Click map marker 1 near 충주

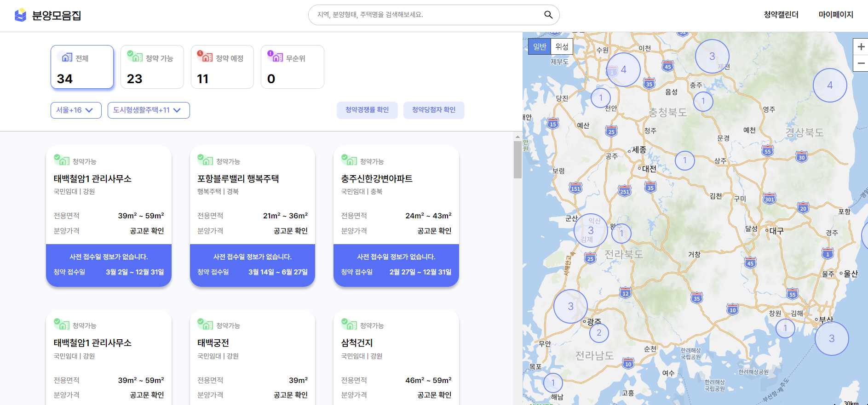[x=703, y=101]
